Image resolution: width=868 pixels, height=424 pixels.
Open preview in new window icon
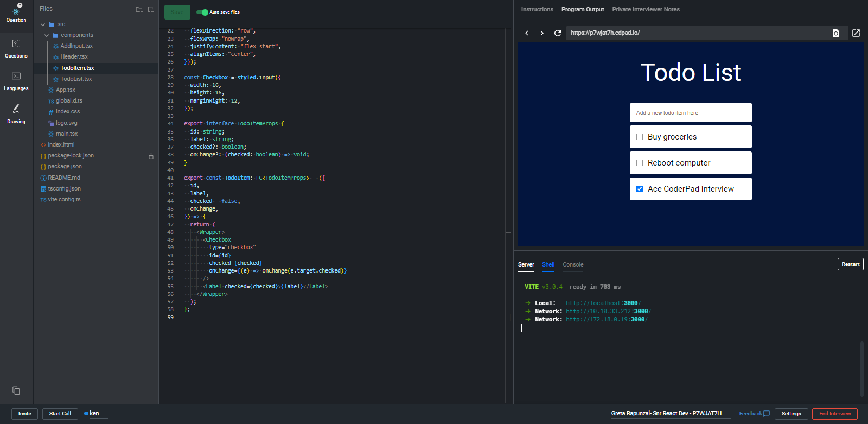coord(856,33)
